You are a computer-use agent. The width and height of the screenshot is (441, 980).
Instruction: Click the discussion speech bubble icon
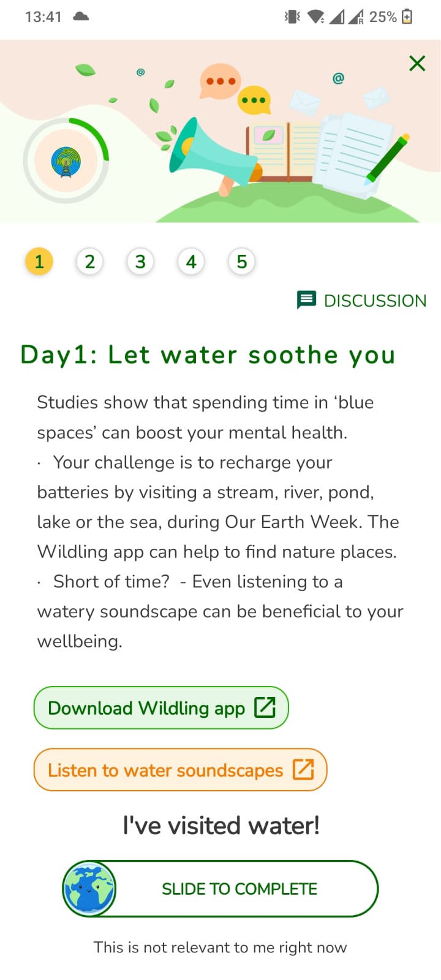[x=306, y=300]
